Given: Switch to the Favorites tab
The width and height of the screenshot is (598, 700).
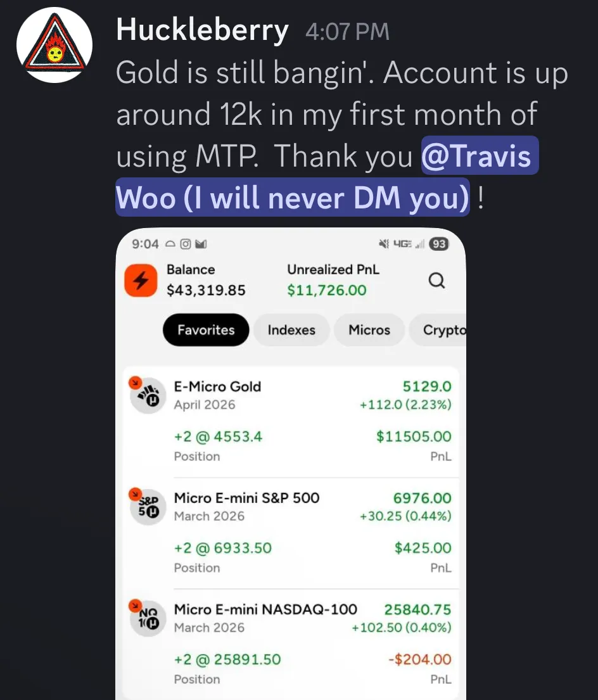Looking at the screenshot, I should click(x=206, y=330).
